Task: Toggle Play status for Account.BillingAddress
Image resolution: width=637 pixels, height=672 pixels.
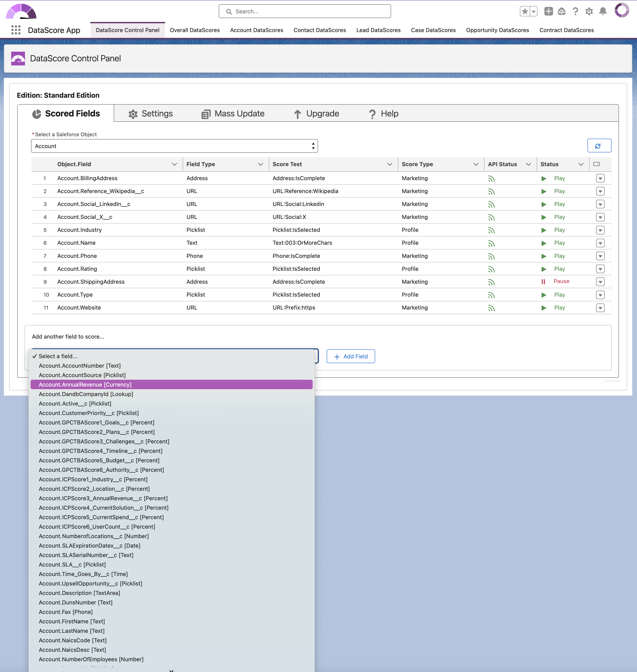Action: [553, 178]
